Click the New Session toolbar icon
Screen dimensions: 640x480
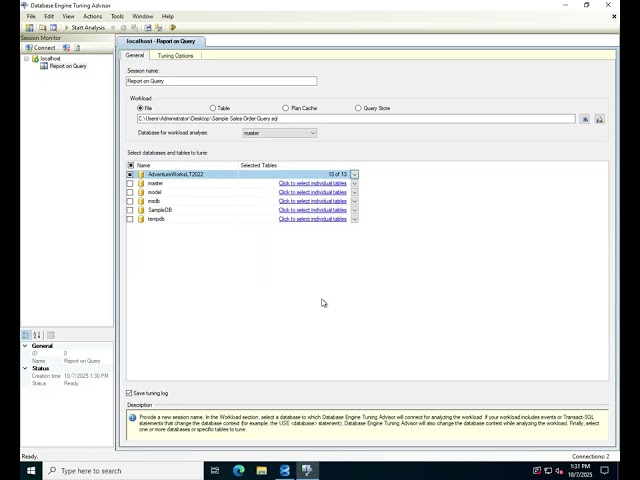(29, 28)
